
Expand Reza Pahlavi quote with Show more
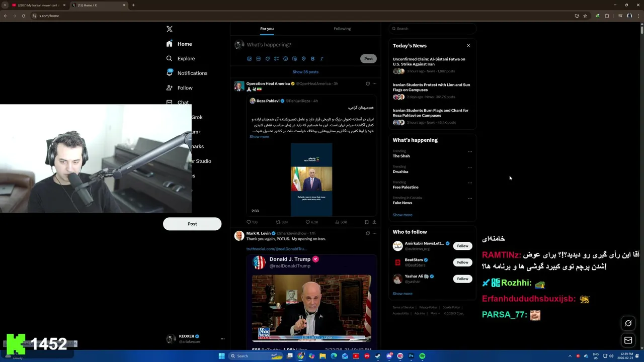(x=259, y=137)
